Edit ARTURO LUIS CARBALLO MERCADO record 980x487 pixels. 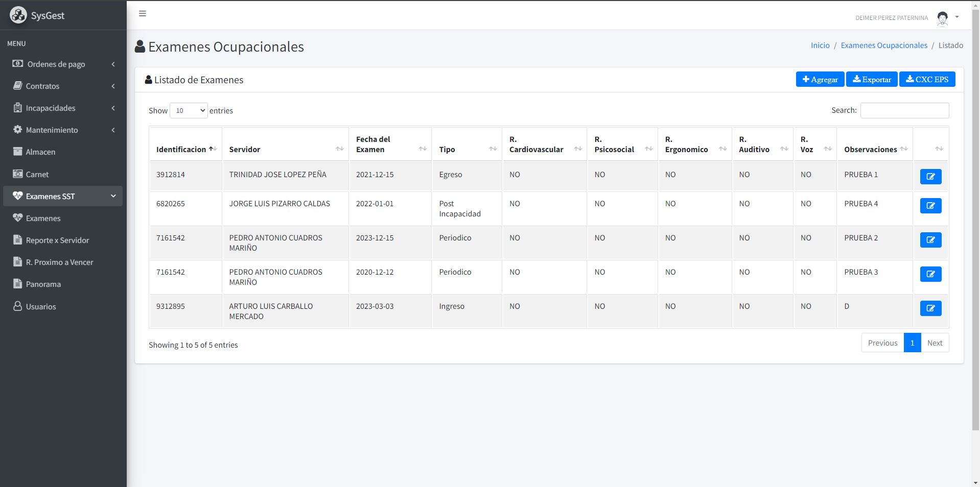(930, 308)
